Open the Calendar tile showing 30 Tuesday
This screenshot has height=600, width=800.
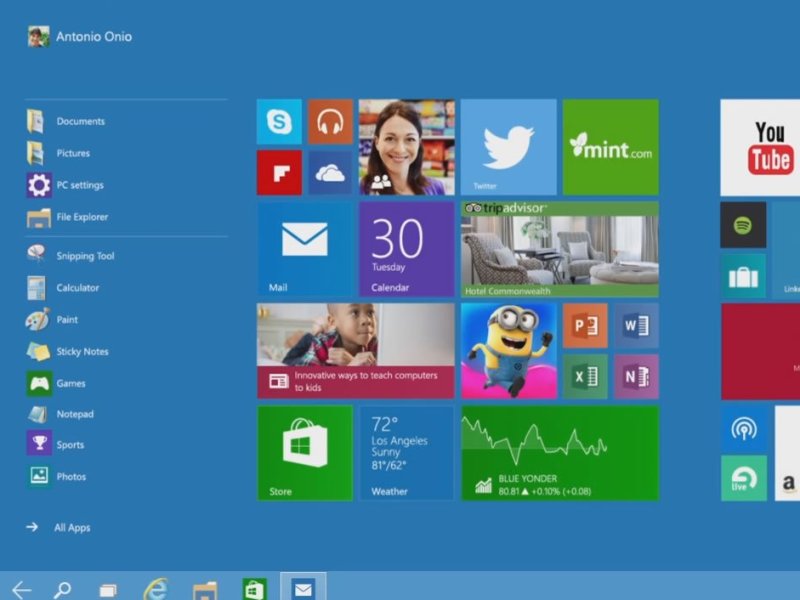click(x=407, y=249)
